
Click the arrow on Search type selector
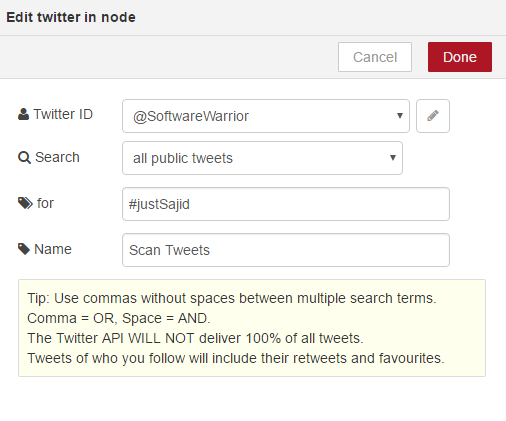point(393,158)
